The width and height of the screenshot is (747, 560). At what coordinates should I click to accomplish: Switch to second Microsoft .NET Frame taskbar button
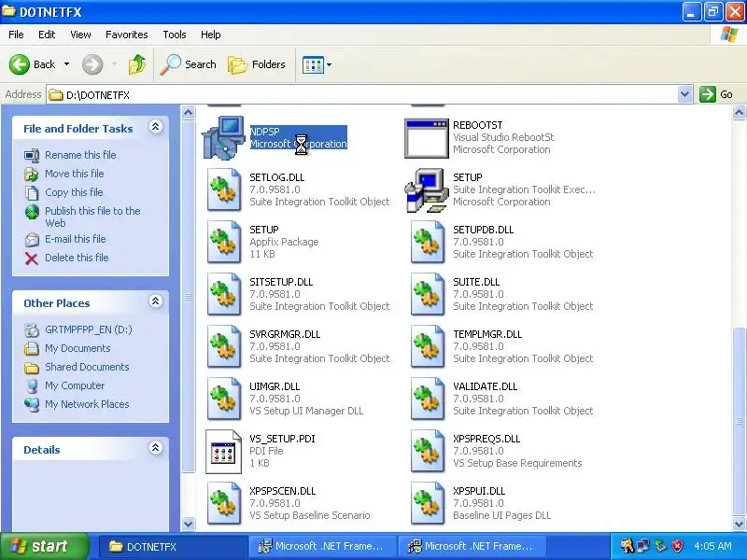pos(472,547)
